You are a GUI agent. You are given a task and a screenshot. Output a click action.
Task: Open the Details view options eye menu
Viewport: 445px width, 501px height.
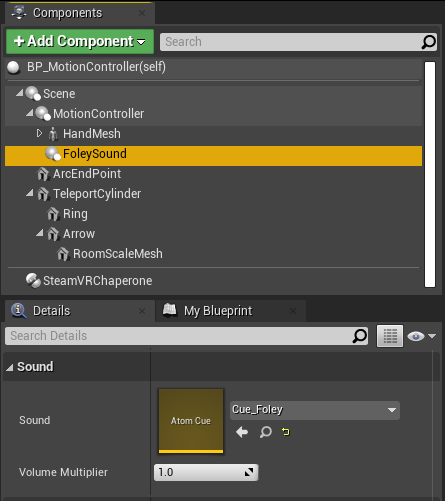click(421, 336)
